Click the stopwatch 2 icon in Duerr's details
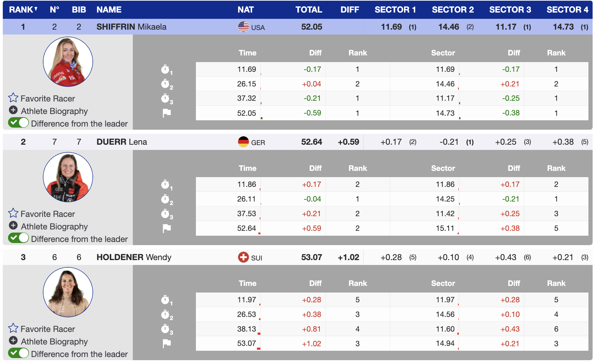Image resolution: width=594 pixels, height=364 pixels. (x=166, y=199)
